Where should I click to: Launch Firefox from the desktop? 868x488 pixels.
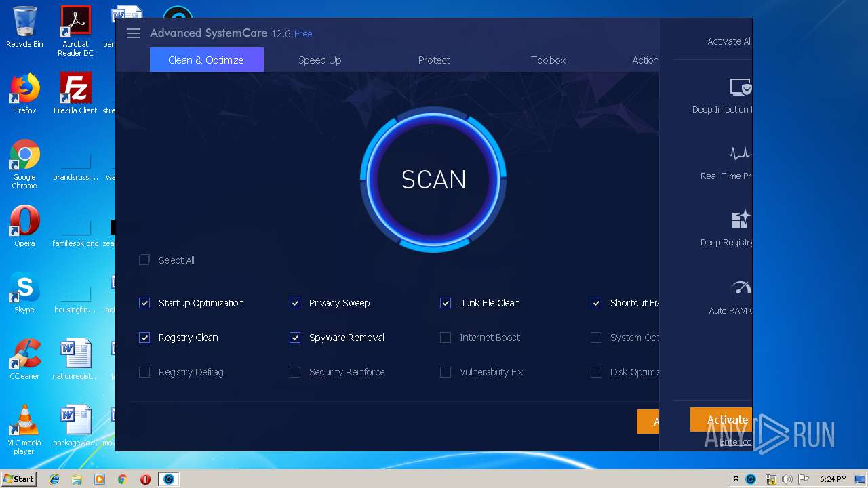point(24,94)
